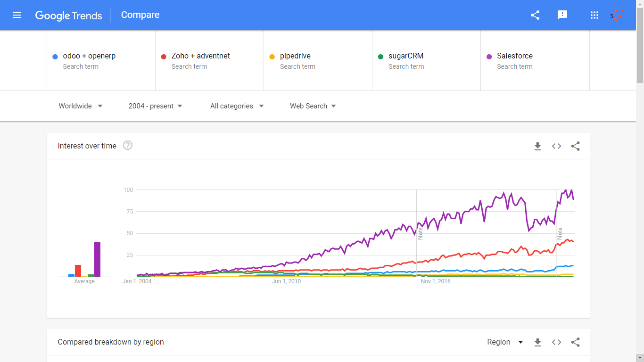Click the first Note marker on chart
The height and width of the screenshot is (362, 644).
click(x=421, y=234)
